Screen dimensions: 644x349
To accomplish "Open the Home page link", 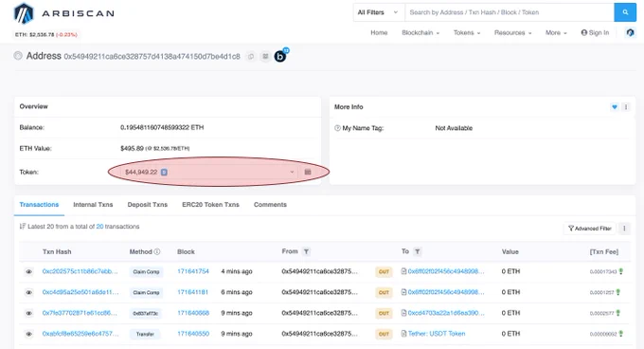I will click(379, 32).
